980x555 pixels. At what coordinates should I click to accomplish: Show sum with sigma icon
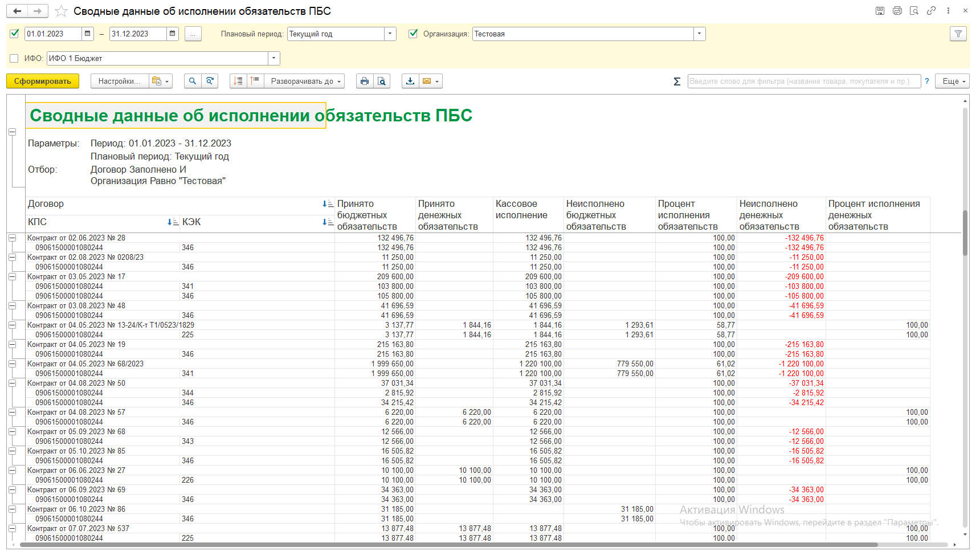click(x=677, y=81)
